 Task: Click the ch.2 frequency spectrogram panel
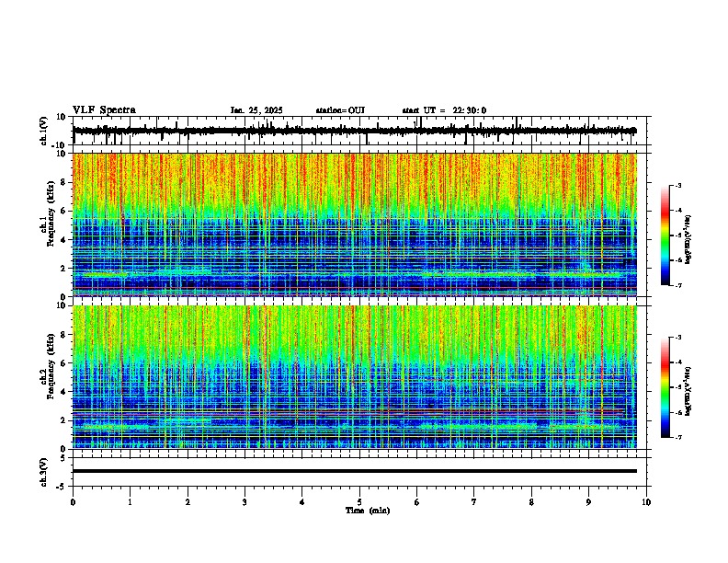point(354,377)
